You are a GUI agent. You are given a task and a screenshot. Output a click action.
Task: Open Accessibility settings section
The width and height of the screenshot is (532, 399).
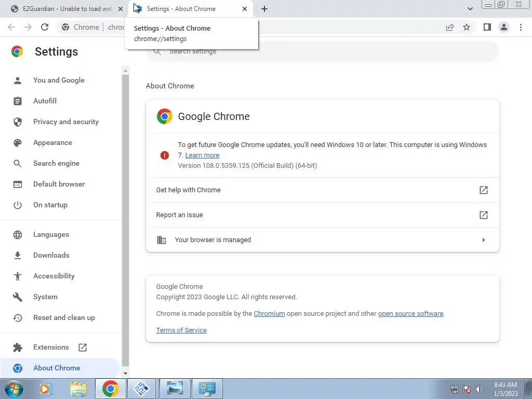54,276
